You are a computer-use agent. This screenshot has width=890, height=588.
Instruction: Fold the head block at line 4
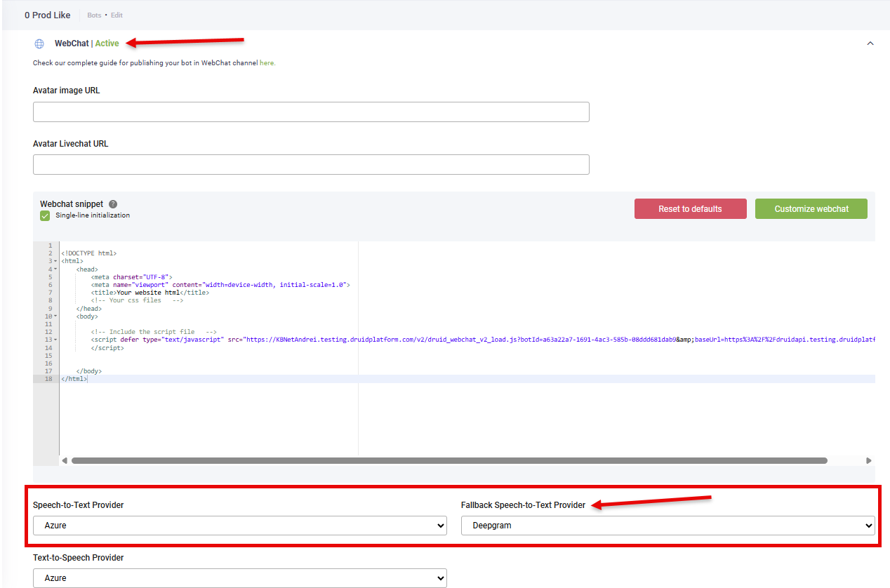[x=55, y=269]
